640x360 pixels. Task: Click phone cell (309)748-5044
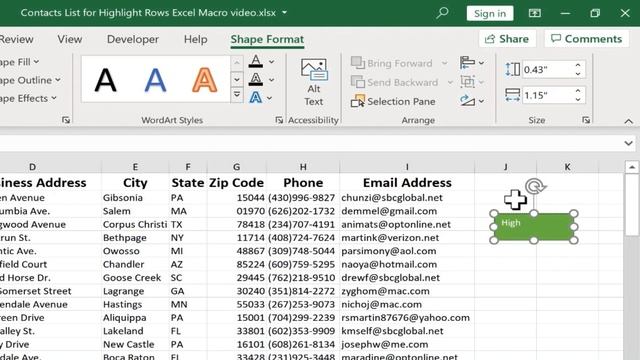(303, 251)
